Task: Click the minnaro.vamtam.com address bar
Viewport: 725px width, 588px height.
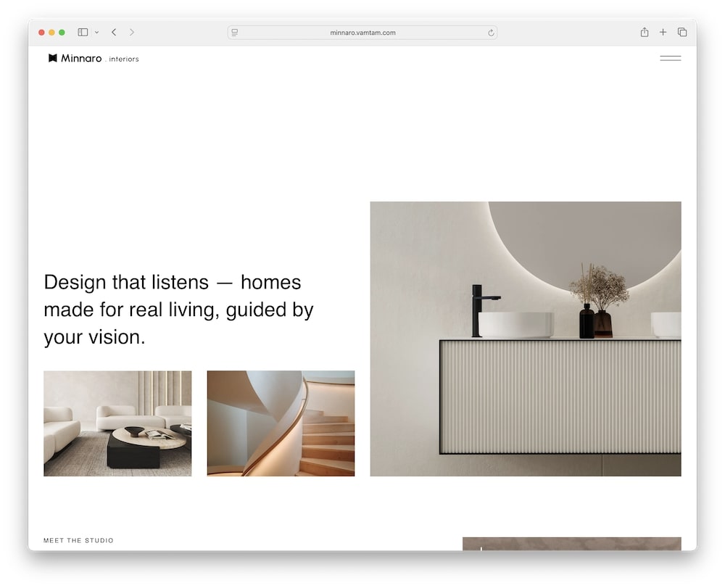Action: click(362, 33)
